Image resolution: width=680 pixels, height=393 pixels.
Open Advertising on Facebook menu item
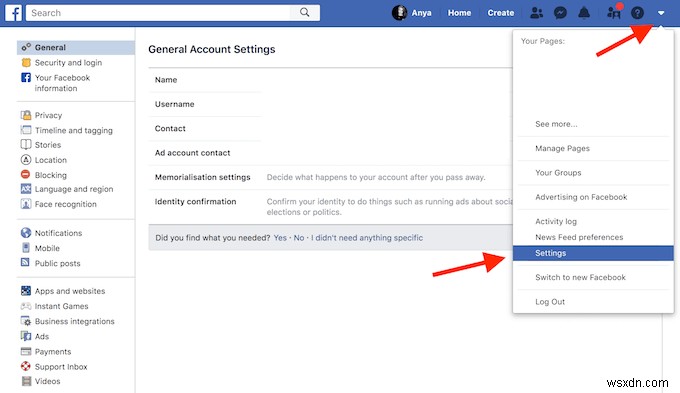click(x=581, y=197)
